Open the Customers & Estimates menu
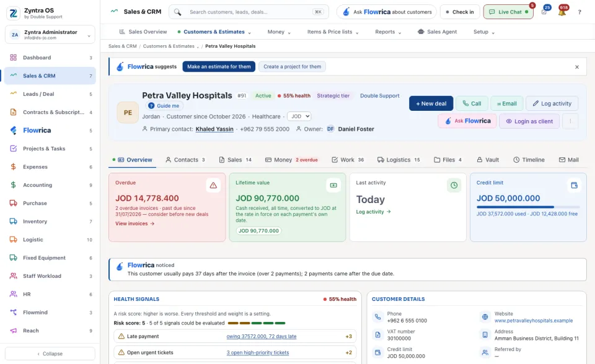 point(214,32)
